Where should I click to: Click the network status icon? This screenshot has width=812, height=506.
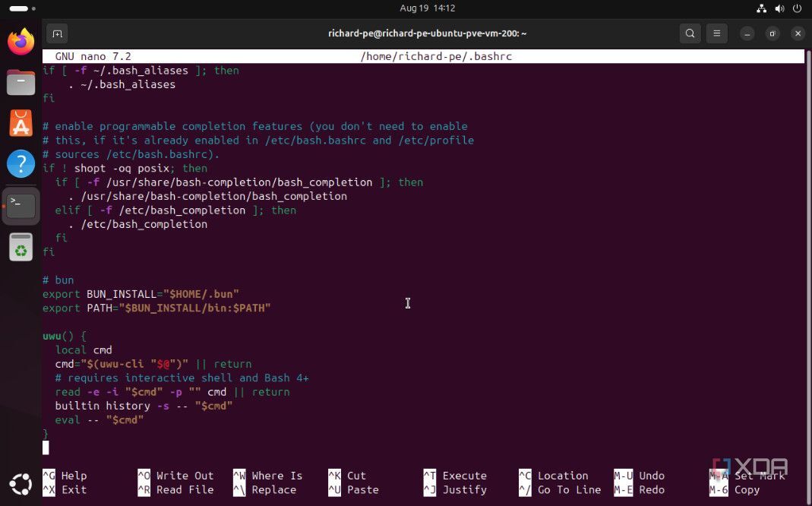pyautogui.click(x=761, y=8)
